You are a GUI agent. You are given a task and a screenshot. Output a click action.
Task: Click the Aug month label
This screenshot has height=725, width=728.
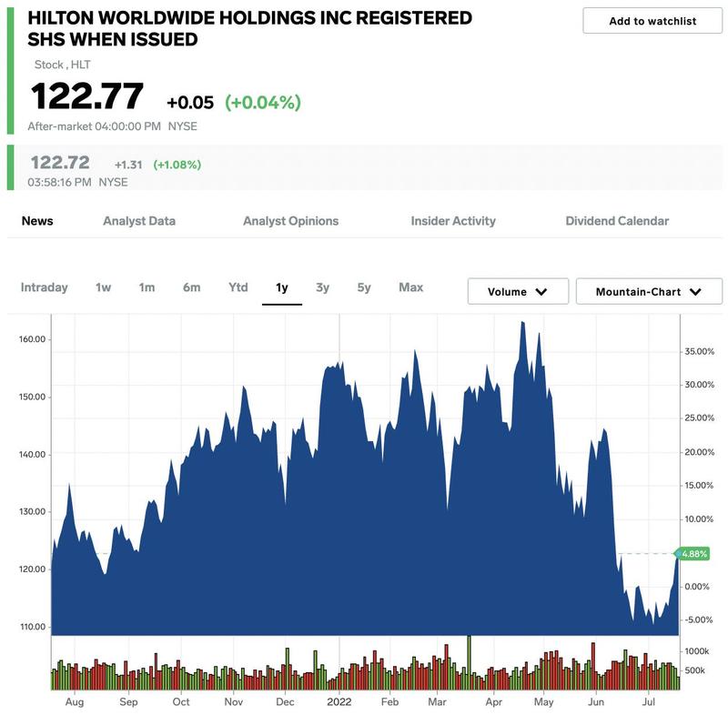coord(75,701)
